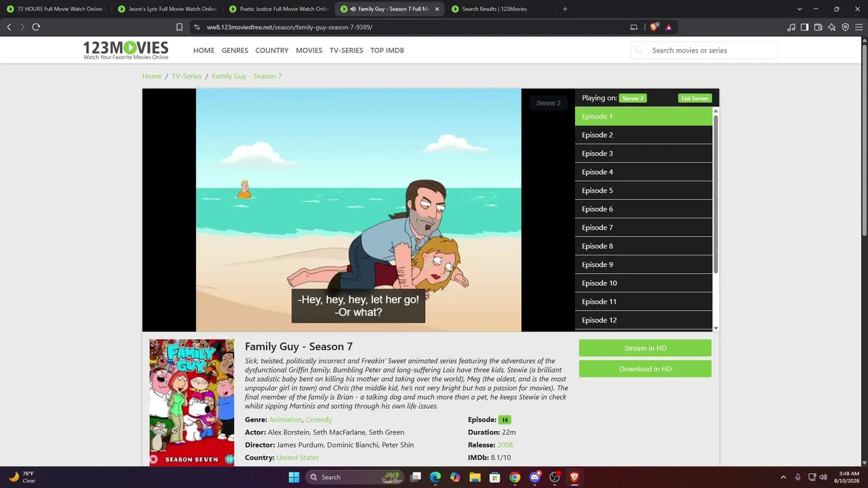Switch to the Search Results 123Movies tab
The width and height of the screenshot is (868, 488).
502,9
